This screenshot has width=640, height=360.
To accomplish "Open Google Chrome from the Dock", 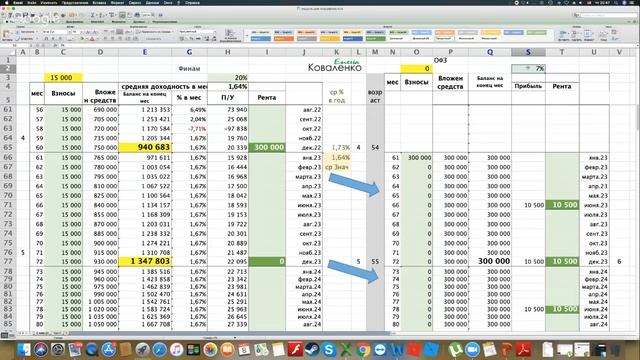I will coord(362,350).
